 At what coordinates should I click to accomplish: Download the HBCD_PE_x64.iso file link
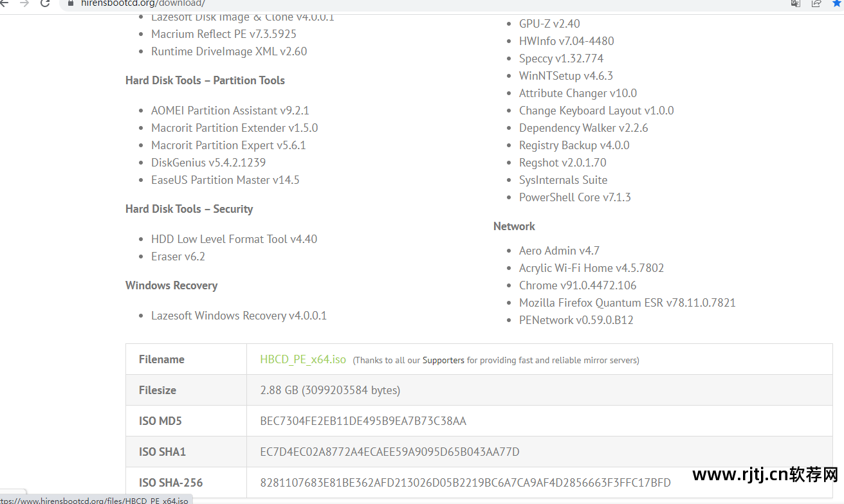pyautogui.click(x=303, y=359)
